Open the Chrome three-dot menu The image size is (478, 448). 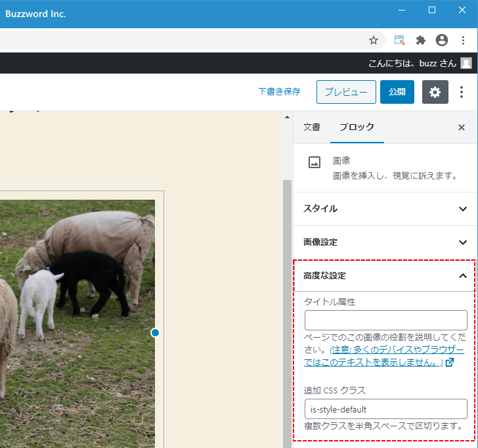tap(463, 40)
